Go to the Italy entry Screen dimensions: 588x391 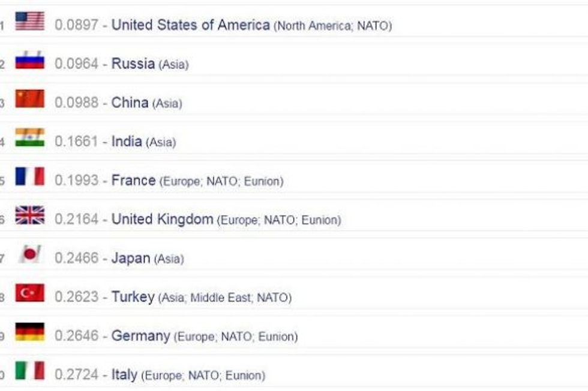[x=124, y=375]
